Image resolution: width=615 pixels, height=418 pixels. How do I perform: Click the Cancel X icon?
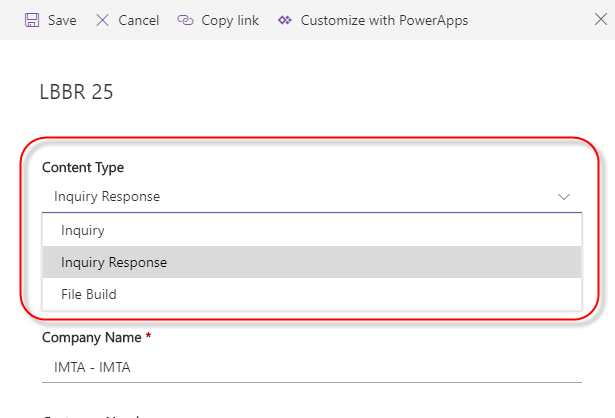[103, 20]
